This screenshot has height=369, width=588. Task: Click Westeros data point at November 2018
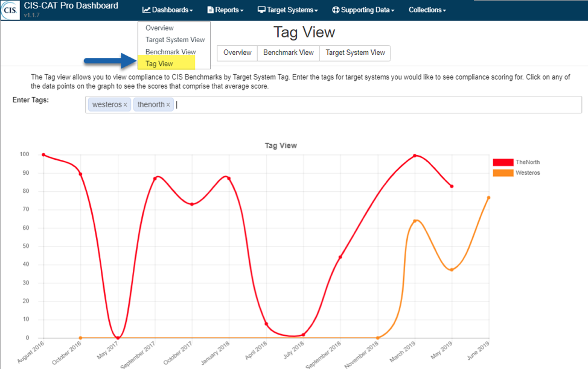coord(378,338)
